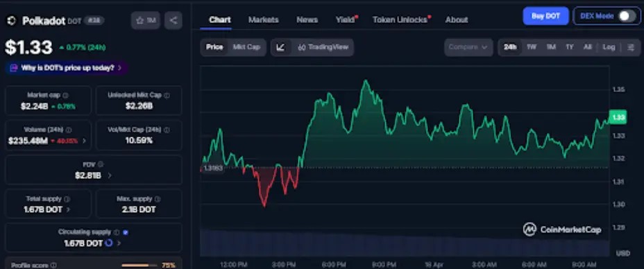Switch to TradingView chart
Image resolution: width=644 pixels, height=269 pixels.
323,47
